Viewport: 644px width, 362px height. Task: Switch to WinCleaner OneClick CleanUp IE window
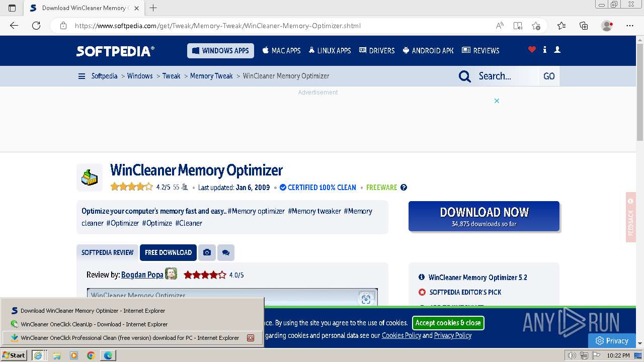pos(133,324)
